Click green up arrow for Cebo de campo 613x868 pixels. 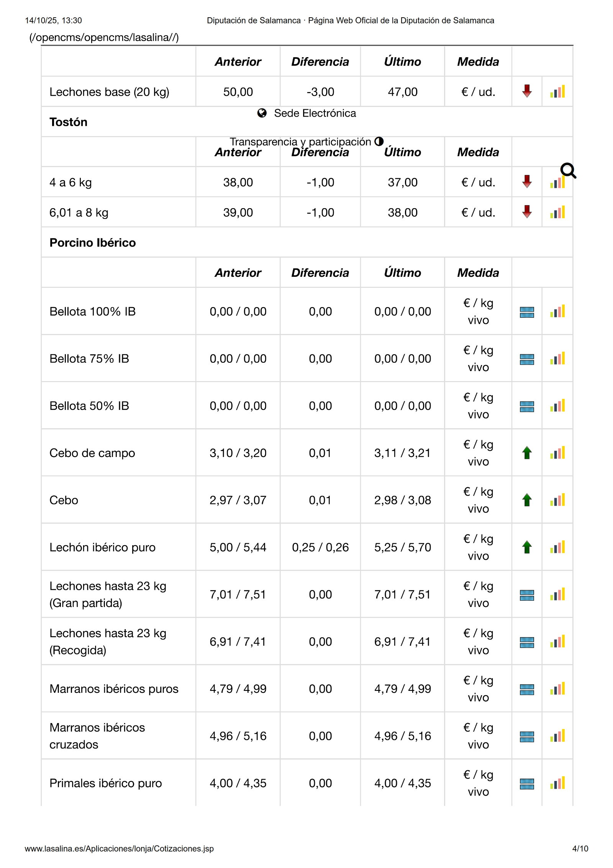[527, 453]
